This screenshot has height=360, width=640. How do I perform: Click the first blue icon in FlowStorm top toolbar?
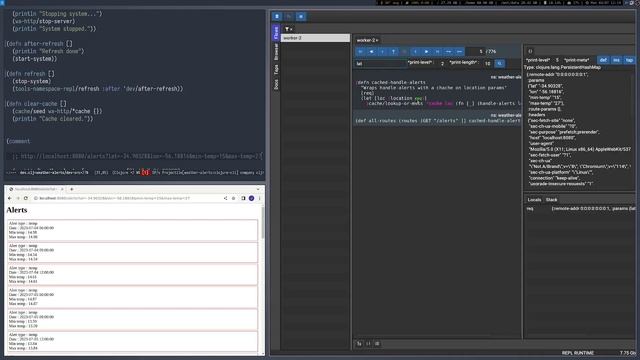click(277, 16)
